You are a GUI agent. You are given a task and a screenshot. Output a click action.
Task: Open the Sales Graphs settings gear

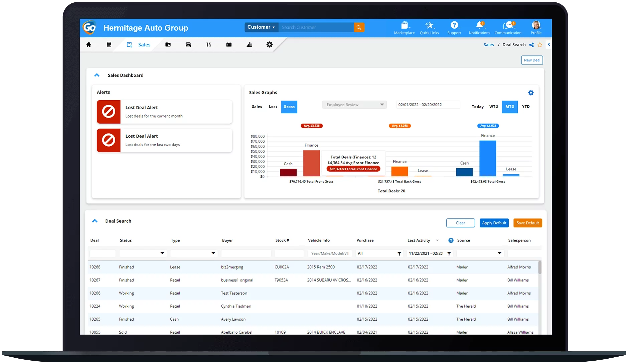pos(531,93)
